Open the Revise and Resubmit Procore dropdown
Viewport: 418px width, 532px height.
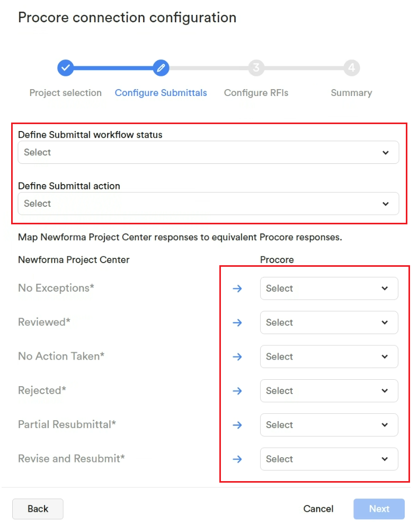(x=329, y=459)
